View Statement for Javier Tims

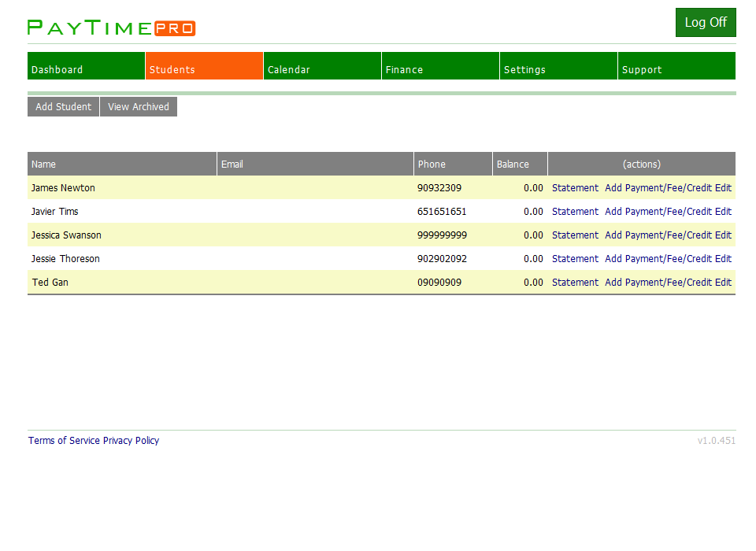click(575, 212)
